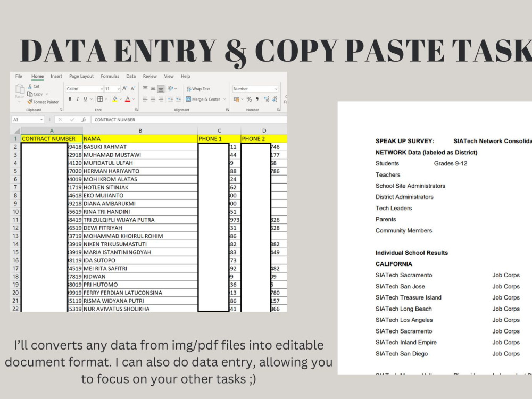The width and height of the screenshot is (532, 399).
Task: Click the Select All corner triangle
Action: coord(16,131)
